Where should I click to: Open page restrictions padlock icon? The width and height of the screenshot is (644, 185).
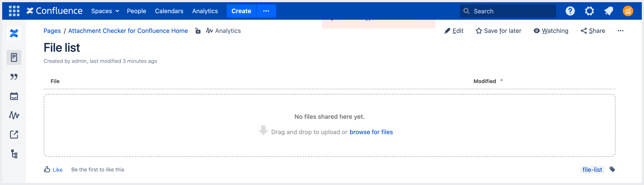198,31
